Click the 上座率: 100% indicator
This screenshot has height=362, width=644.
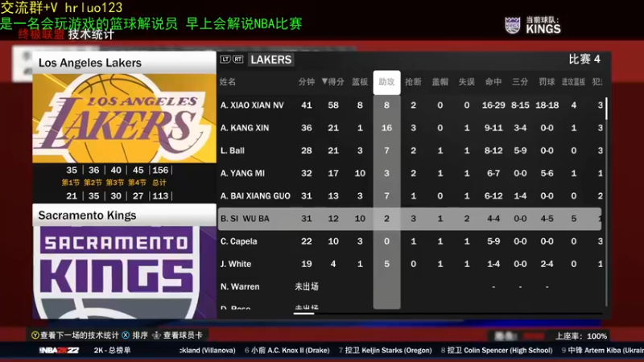pos(581,336)
